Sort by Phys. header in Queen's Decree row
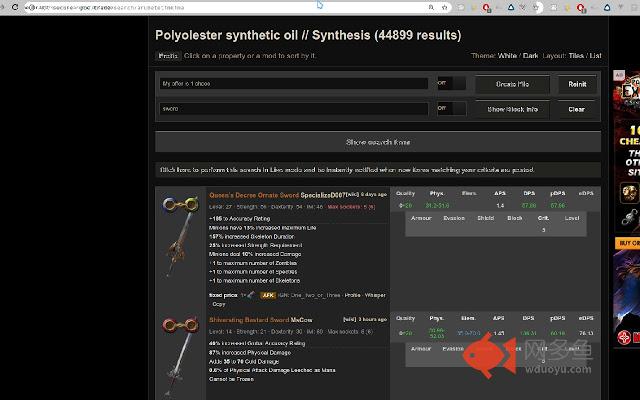The image size is (640, 400). point(437,193)
